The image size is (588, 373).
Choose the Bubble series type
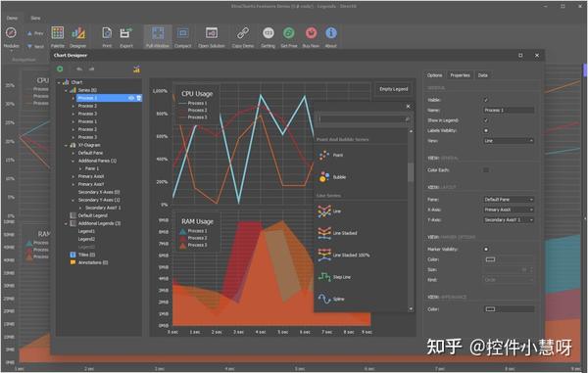pyautogui.click(x=324, y=177)
